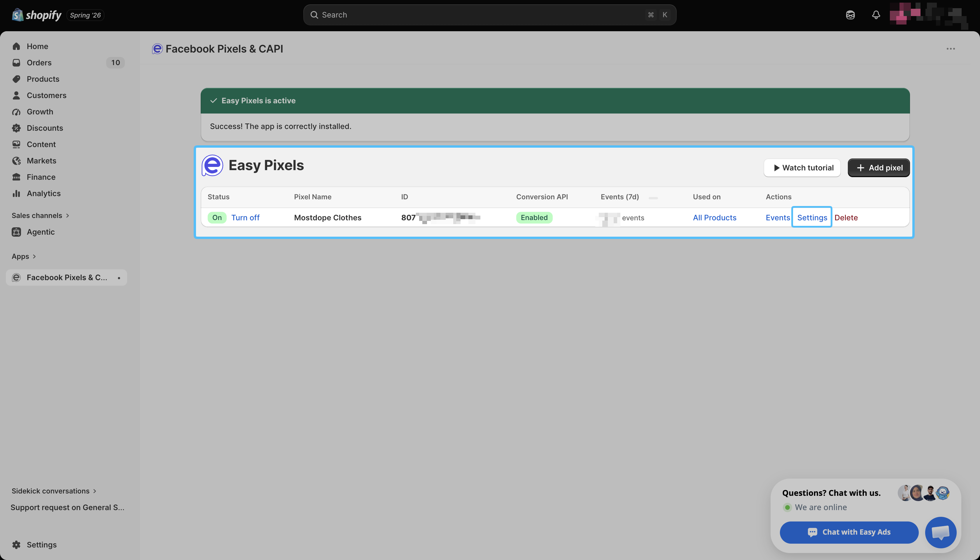The height and width of the screenshot is (560, 980).
Task: Click the 'We are online' status text
Action: (821, 507)
